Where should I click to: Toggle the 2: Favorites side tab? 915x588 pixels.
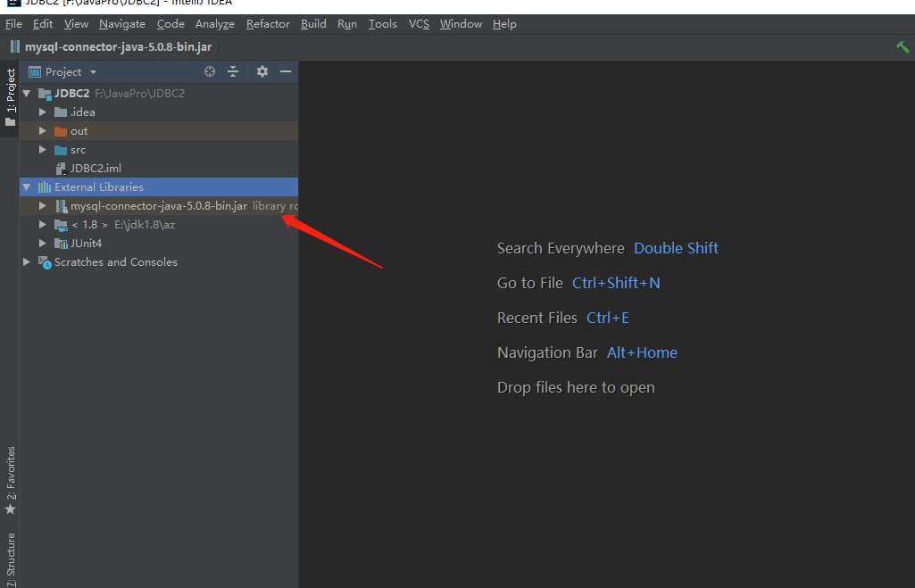[10, 481]
